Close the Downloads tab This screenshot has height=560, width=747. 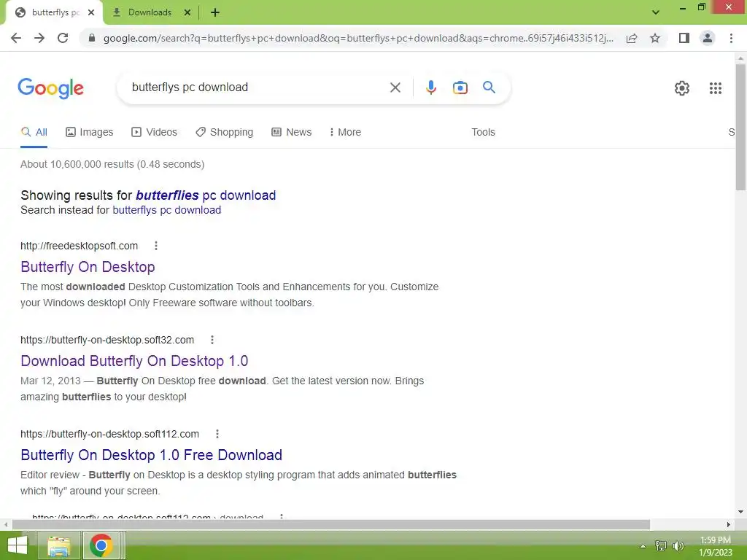click(x=187, y=12)
